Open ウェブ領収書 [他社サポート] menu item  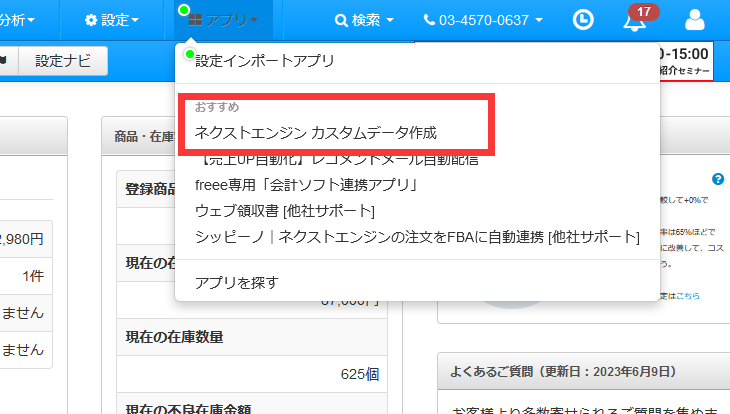(285, 211)
